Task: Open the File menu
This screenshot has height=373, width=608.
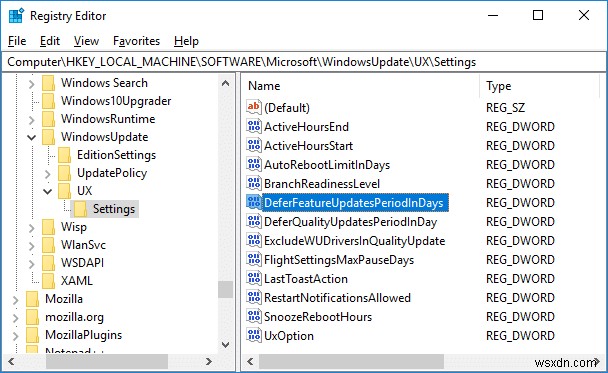Action: pyautogui.click(x=17, y=41)
